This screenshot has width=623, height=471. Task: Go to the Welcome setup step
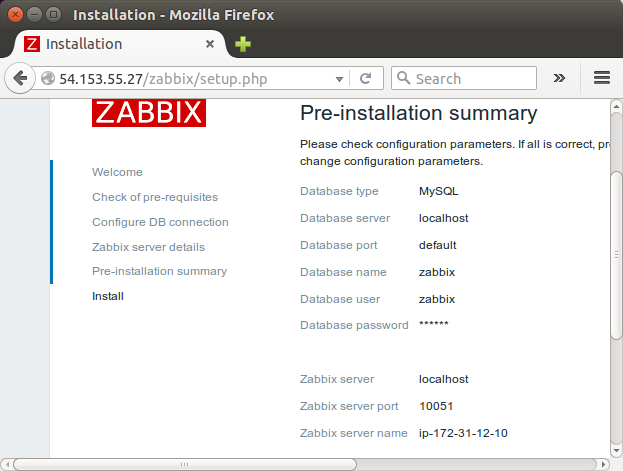tap(117, 172)
